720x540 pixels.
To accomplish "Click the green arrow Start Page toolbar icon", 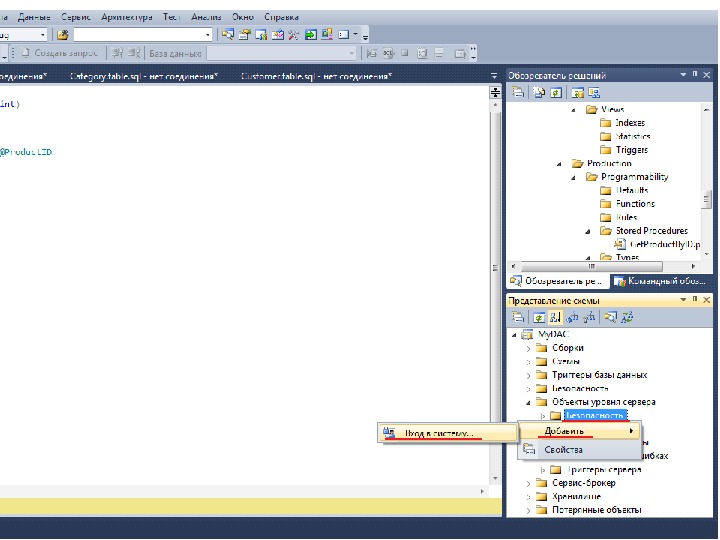I will (x=310, y=34).
